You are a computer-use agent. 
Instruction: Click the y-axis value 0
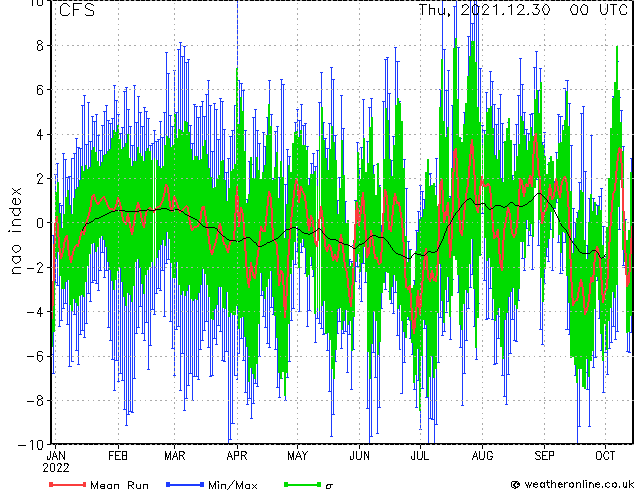coord(40,223)
